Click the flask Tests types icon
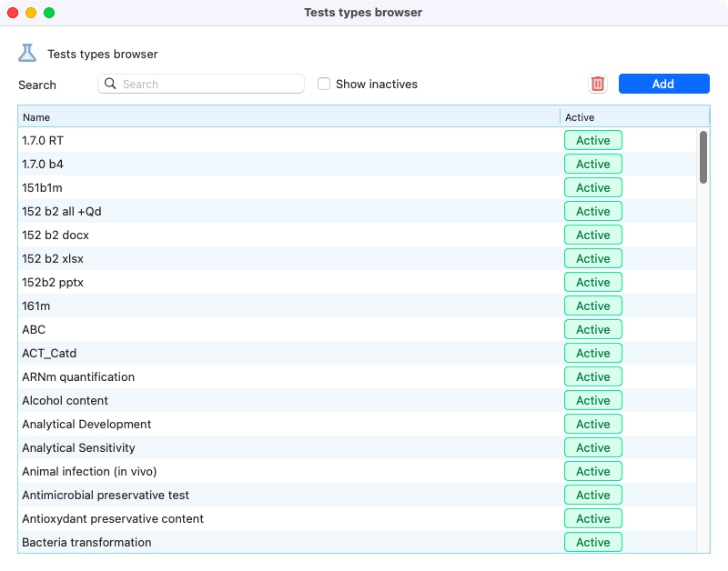Screen dimensions: 728x571 coord(27,53)
